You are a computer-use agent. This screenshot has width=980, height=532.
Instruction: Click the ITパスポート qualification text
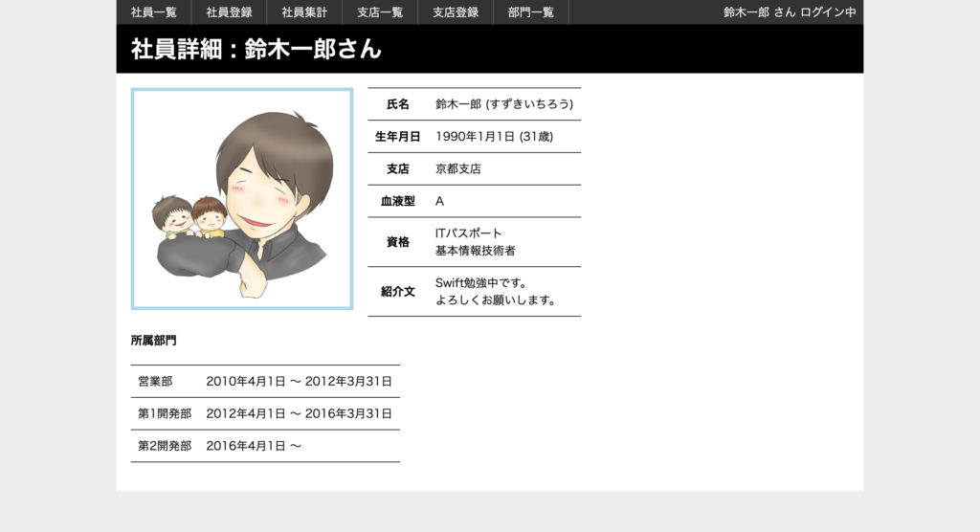469,233
